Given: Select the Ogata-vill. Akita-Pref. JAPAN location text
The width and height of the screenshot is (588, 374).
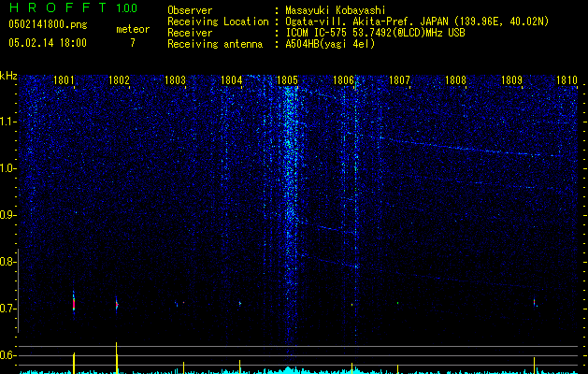Looking at the screenshot, I should click(417, 22).
